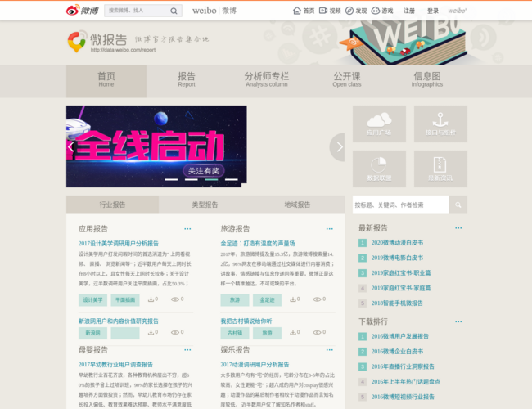
Task: Click download icon under 金足迹 report
Action: [292, 299]
